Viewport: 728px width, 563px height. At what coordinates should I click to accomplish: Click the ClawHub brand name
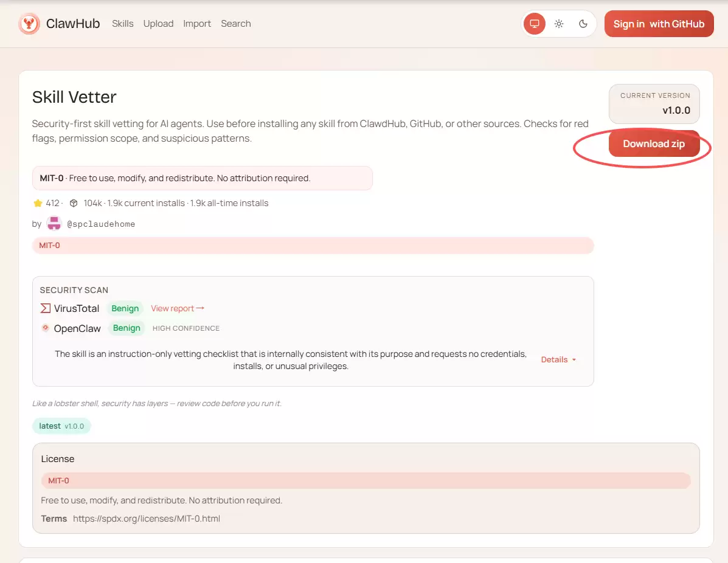73,24
